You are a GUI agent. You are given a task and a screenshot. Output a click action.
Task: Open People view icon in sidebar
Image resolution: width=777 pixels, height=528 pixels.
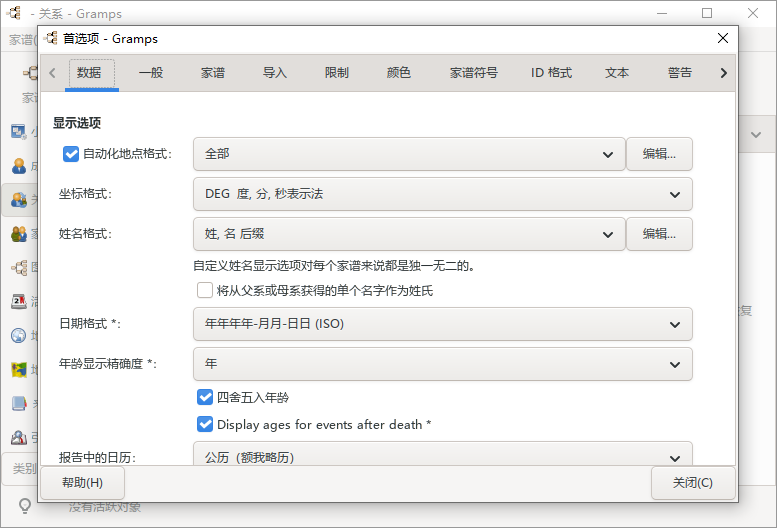(x=18, y=166)
